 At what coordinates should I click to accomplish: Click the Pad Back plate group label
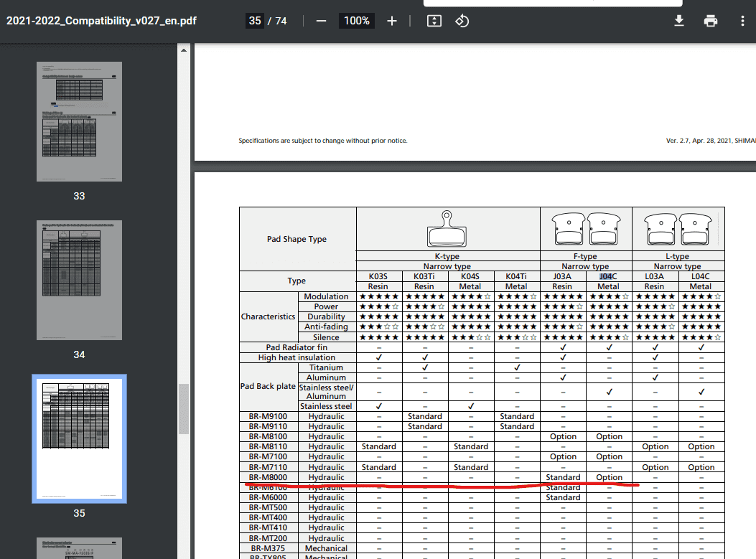[268, 387]
